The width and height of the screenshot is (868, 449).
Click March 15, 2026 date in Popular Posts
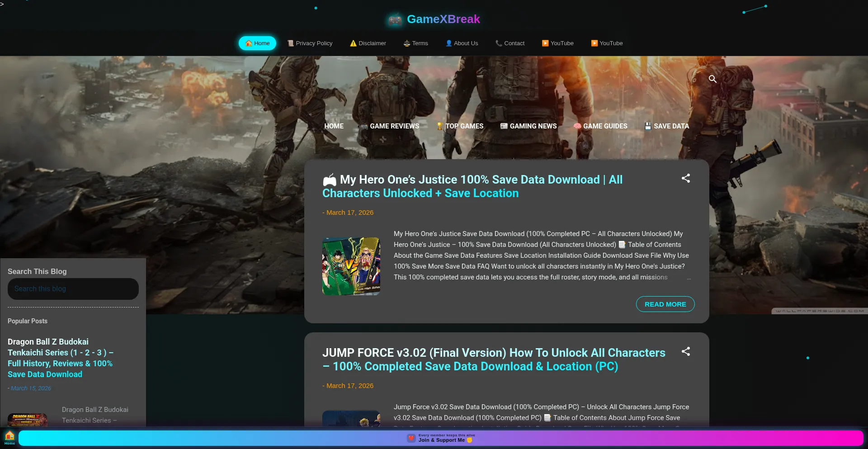pos(31,388)
